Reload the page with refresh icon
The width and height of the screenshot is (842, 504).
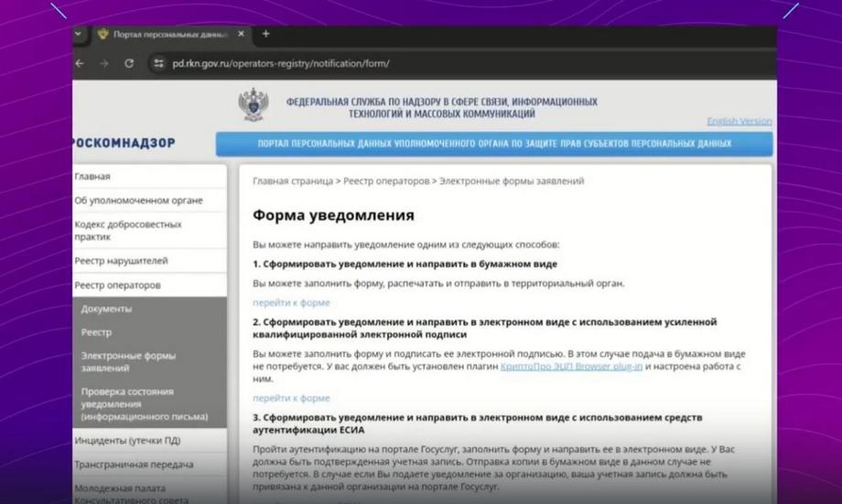coord(129,63)
